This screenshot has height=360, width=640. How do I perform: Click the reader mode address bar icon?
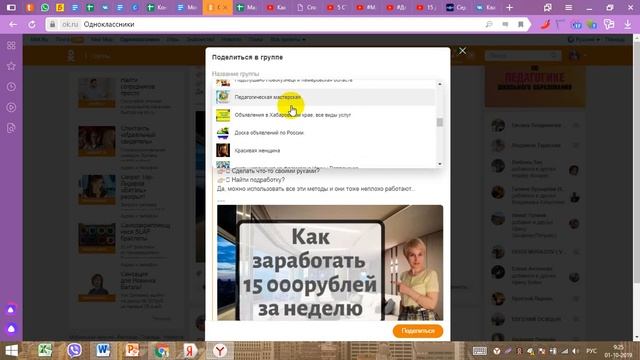[505, 24]
